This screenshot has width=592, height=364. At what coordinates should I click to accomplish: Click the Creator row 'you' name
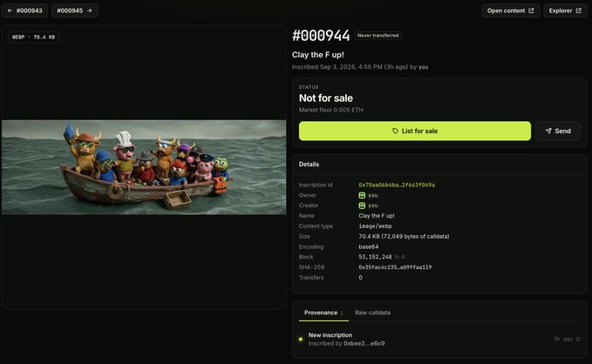point(372,206)
